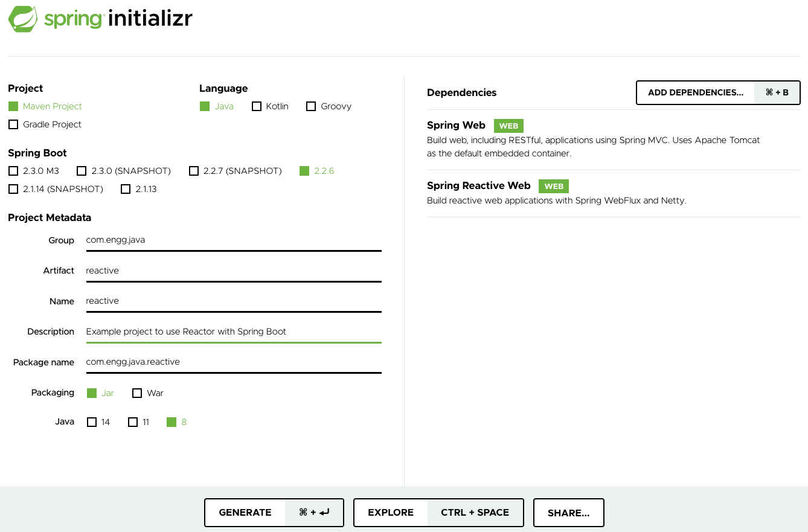Edit the Group field value
The image size is (808, 532).
click(233, 240)
